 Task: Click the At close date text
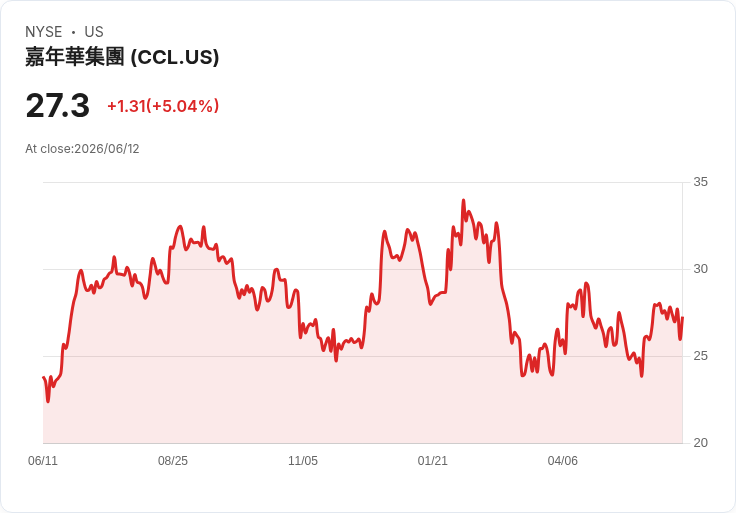(x=82, y=149)
